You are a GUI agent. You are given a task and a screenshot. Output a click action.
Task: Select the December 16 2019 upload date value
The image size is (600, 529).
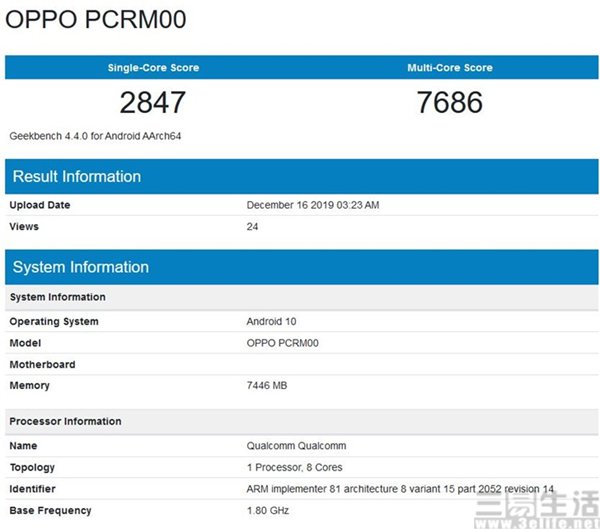click(313, 205)
